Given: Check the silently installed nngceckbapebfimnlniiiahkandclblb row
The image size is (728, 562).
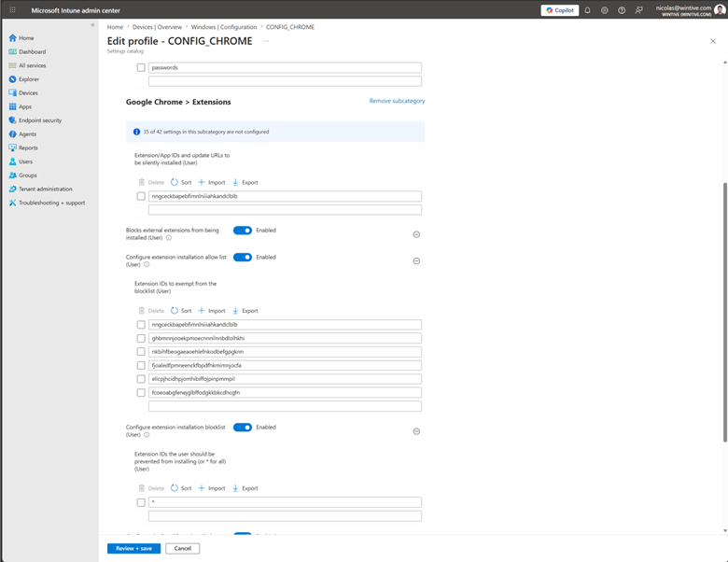Looking at the screenshot, I should [141, 196].
